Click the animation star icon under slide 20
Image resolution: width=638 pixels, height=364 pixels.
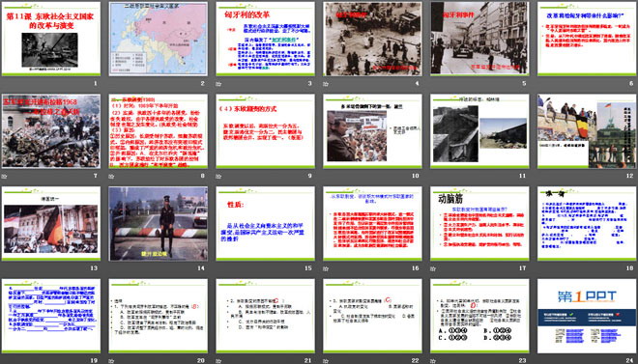pyautogui.click(x=111, y=361)
